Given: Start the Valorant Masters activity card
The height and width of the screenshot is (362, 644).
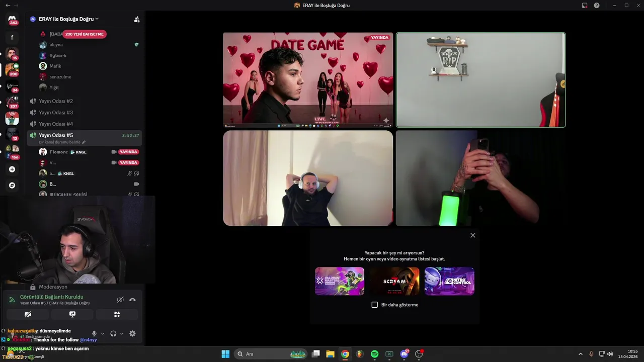Looking at the screenshot, I should click(x=340, y=281).
